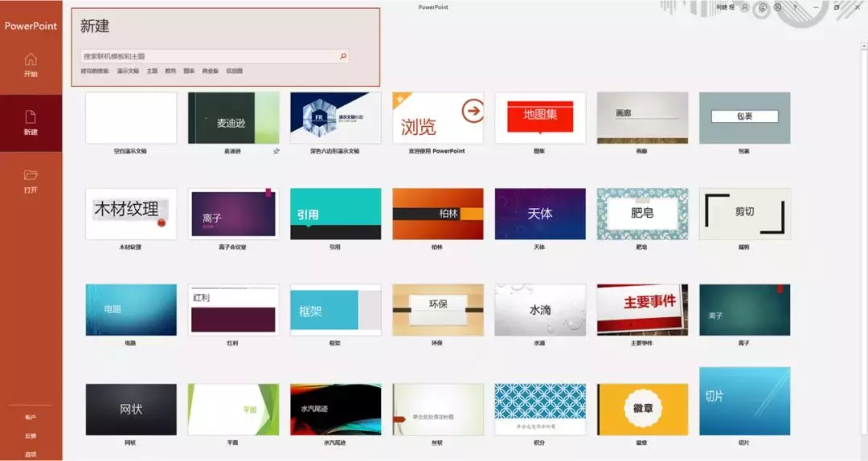Select the dark teal 离子 template

[744, 310]
